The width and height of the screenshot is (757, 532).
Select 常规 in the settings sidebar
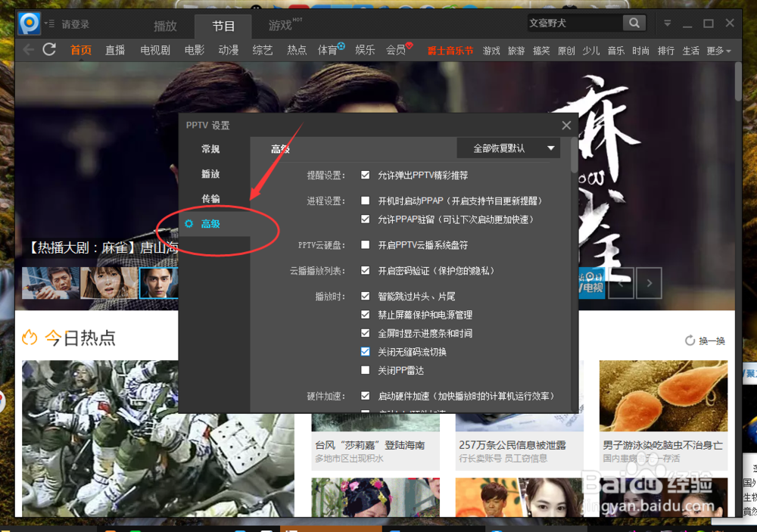(210, 149)
